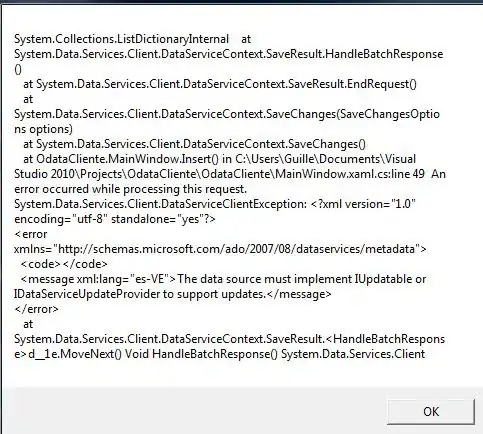Click 'error occurred while processing this request'
This screenshot has width=483, height=434.
tap(130, 189)
